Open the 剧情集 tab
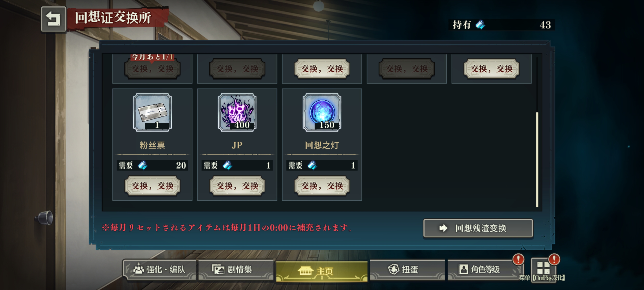 [236, 269]
